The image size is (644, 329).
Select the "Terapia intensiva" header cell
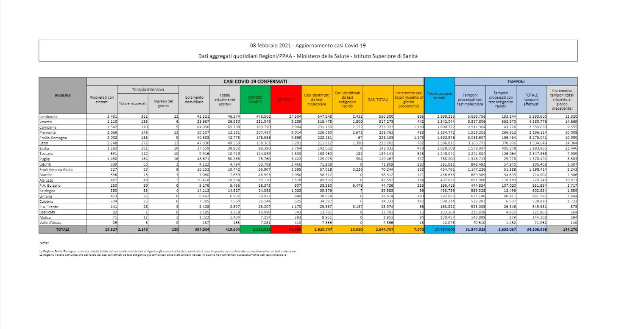147,89
